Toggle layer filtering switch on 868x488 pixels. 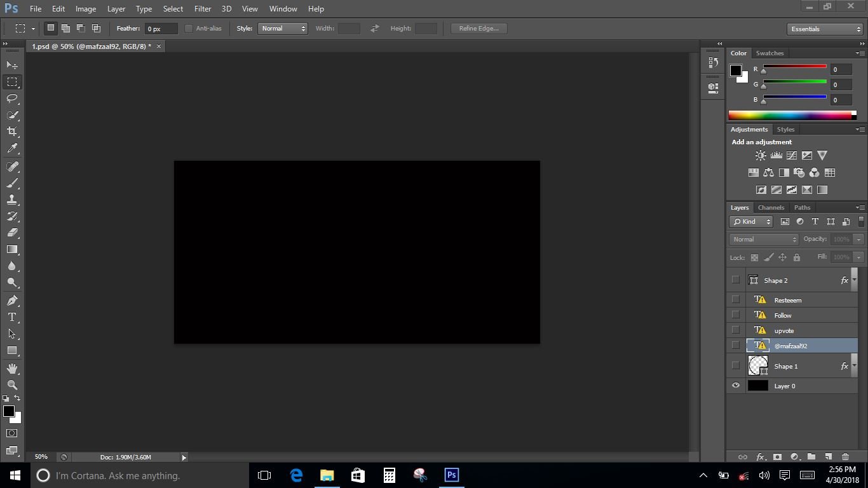pos(861,221)
